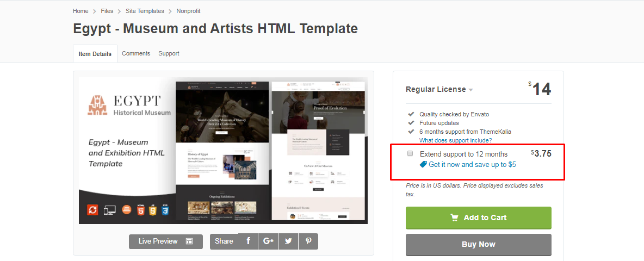Open Files breadcrumb link
Screen dimensions: 644x261
point(107,11)
